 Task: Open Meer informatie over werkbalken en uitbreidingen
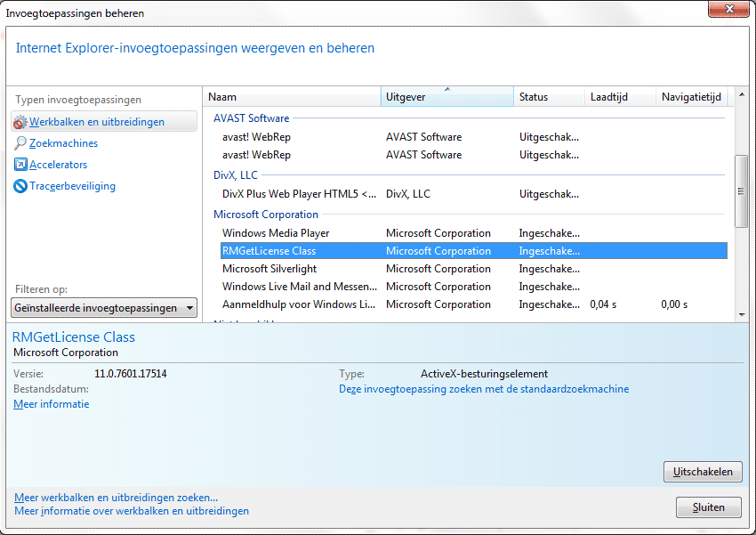tap(132, 511)
